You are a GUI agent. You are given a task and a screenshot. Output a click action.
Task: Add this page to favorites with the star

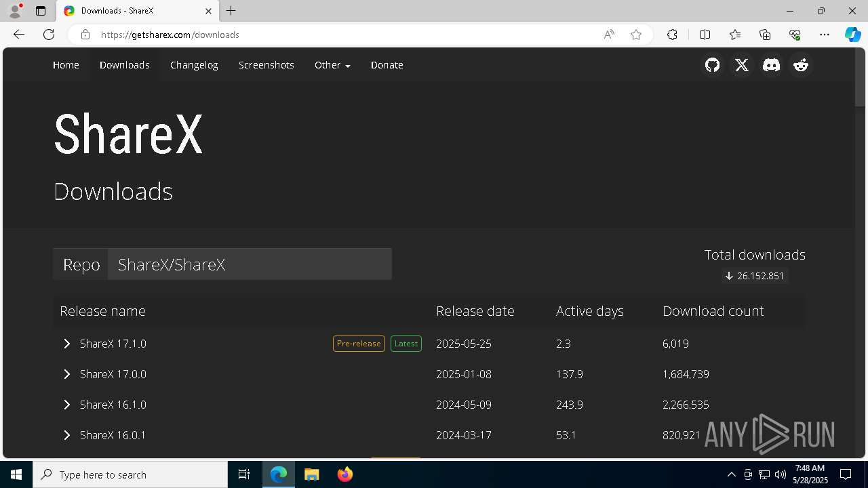[636, 35]
